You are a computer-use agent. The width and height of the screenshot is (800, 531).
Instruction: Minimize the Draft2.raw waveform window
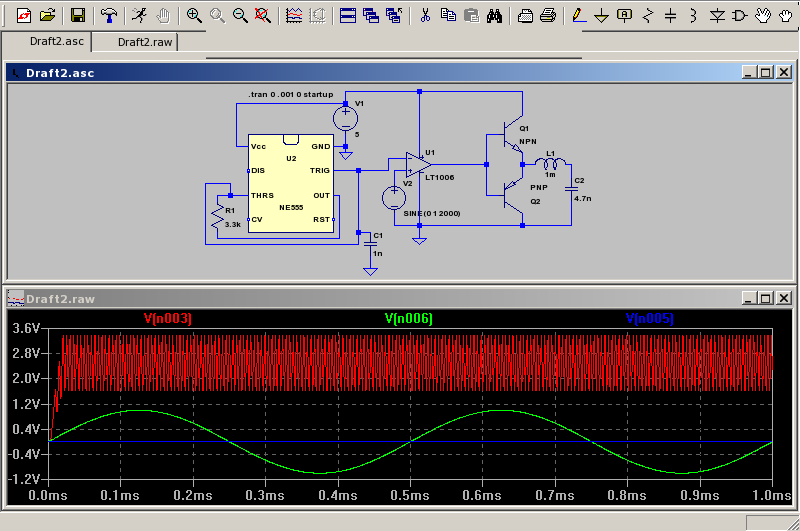[x=748, y=298]
